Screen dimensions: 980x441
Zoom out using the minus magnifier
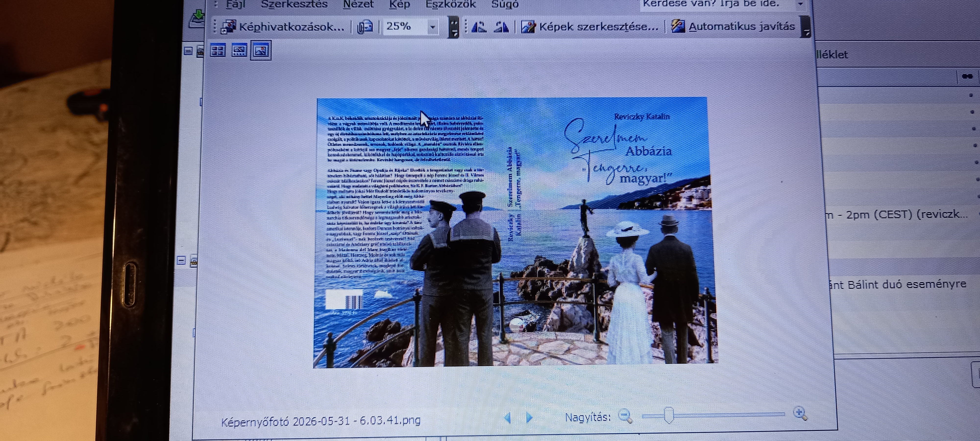point(625,416)
